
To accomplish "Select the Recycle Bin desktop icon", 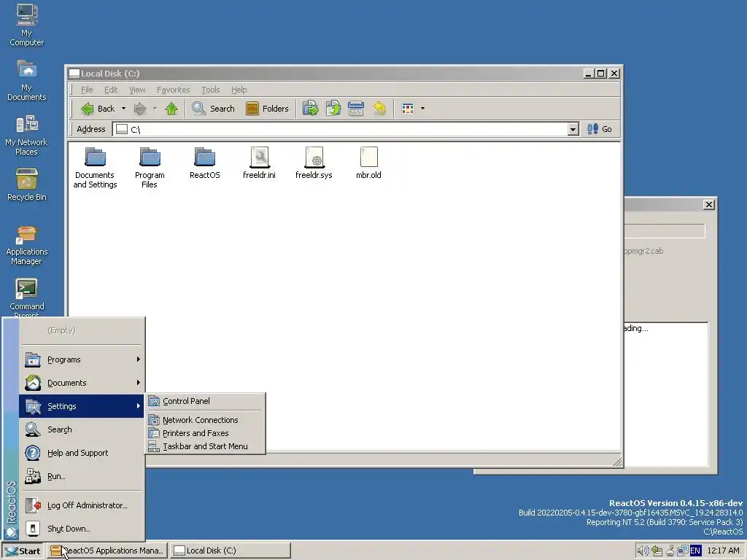I will click(27, 184).
